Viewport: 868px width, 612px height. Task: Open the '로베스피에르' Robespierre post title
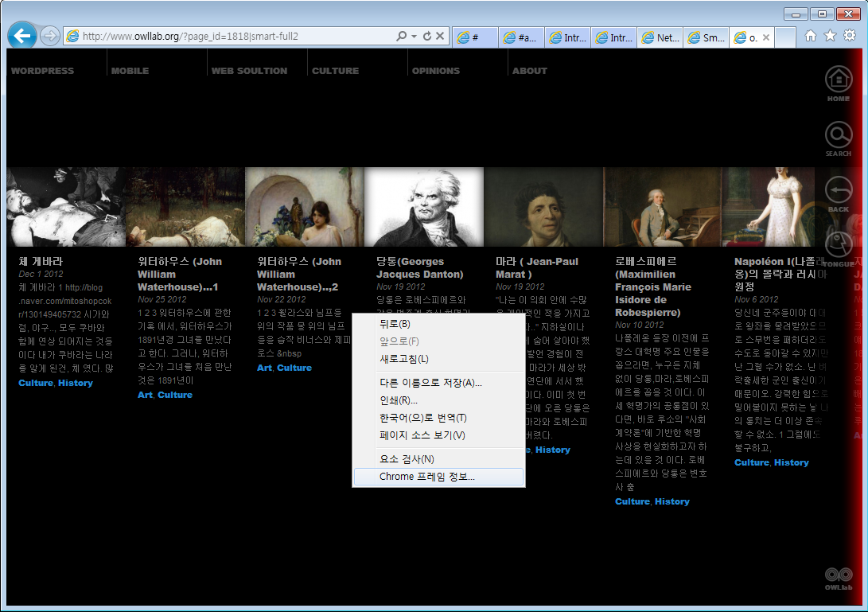(x=653, y=287)
